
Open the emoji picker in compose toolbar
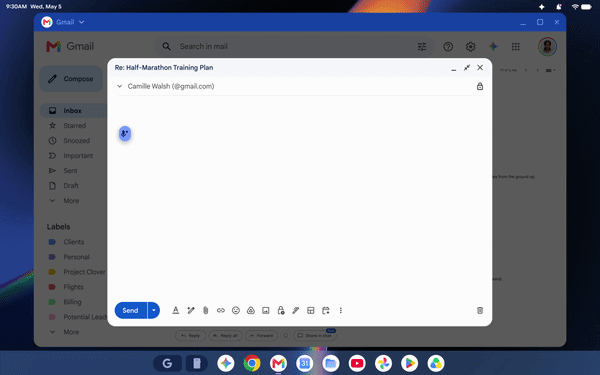coord(236,310)
